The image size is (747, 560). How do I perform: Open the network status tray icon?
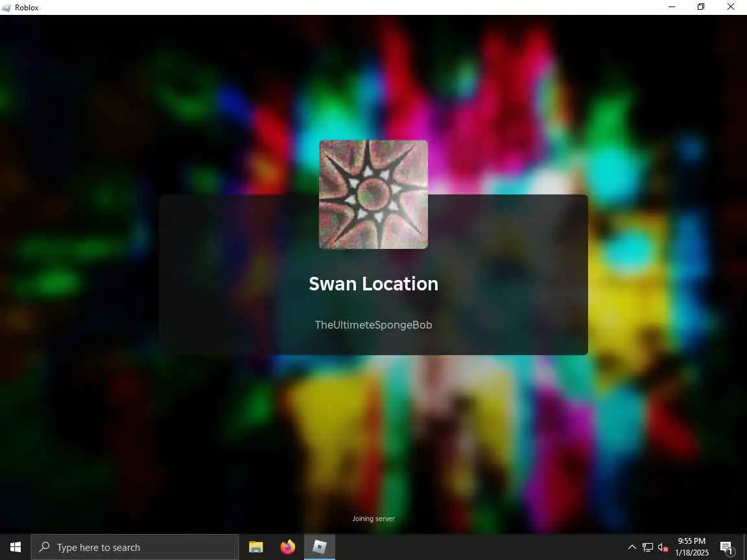[x=647, y=547]
